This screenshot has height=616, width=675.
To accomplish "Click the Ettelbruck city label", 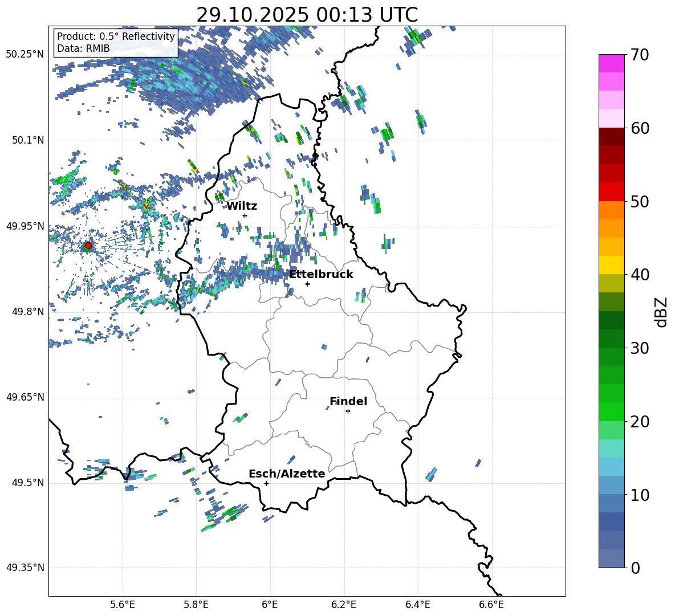I will click(x=321, y=275).
